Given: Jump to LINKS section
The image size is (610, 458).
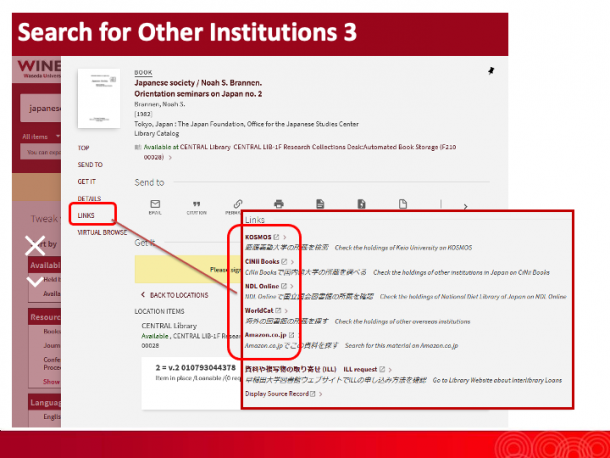Looking at the screenshot, I should 86,215.
